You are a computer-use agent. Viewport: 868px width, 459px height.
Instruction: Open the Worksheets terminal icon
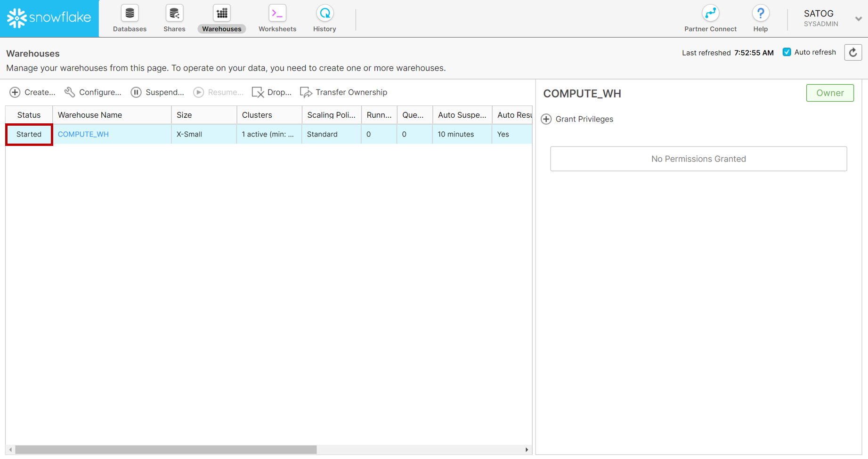tap(277, 13)
